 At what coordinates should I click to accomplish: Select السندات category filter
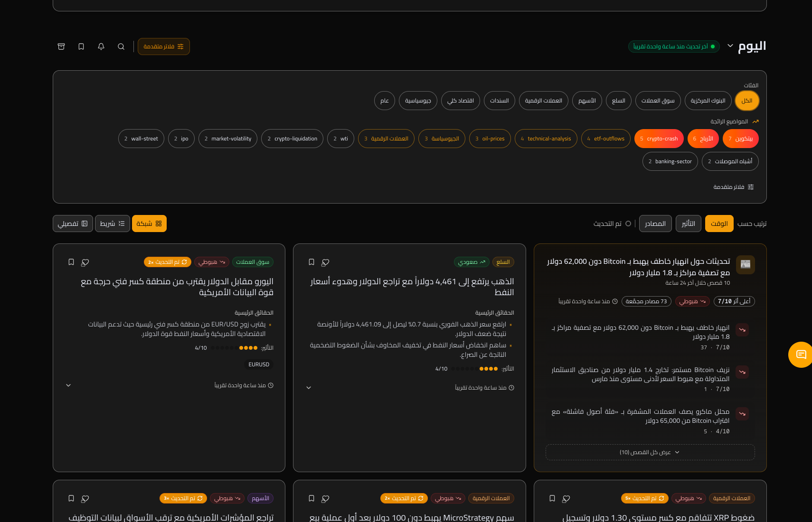pyautogui.click(x=500, y=101)
